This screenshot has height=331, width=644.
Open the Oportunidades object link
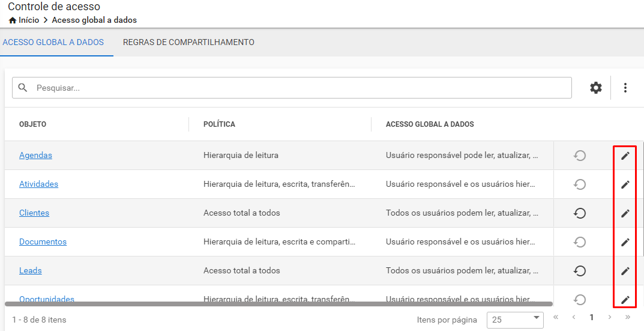point(47,299)
